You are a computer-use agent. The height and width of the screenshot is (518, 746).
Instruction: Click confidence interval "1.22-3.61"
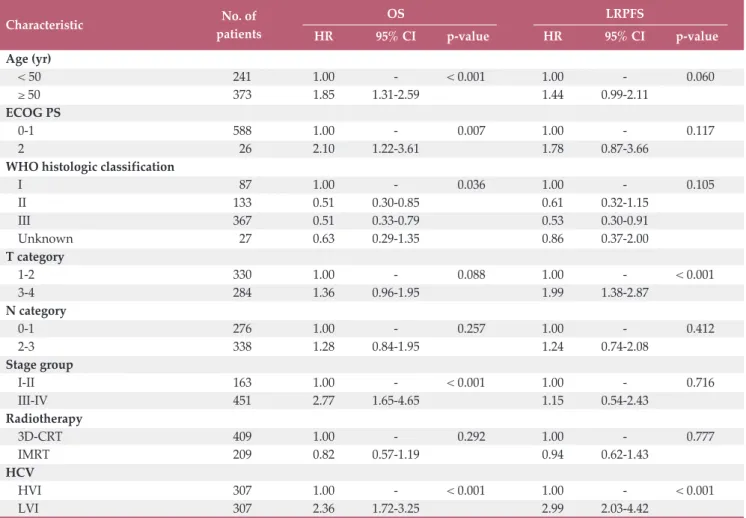[396, 149]
